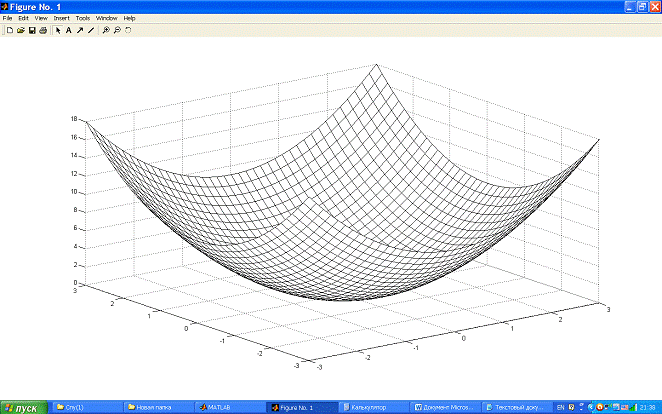
Task: Expand the Insert menu
Action: tap(61, 18)
